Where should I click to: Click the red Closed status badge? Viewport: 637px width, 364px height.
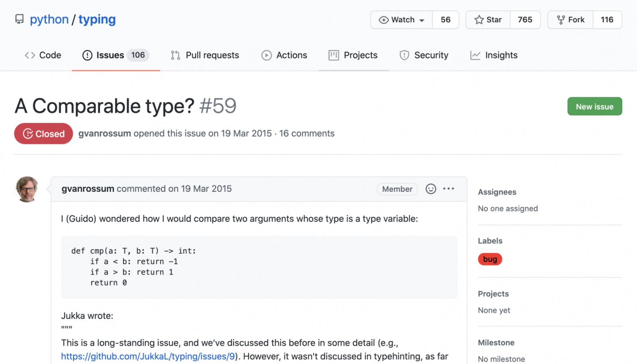(x=43, y=134)
